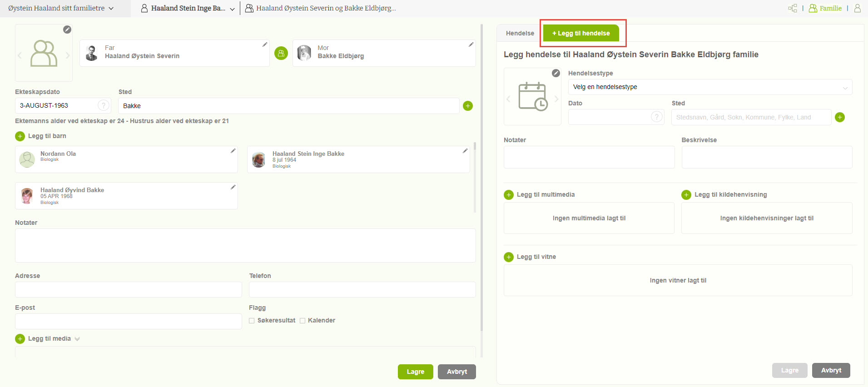The image size is (868, 387).
Task: Click Avbryt in the event panel
Action: coord(831,370)
